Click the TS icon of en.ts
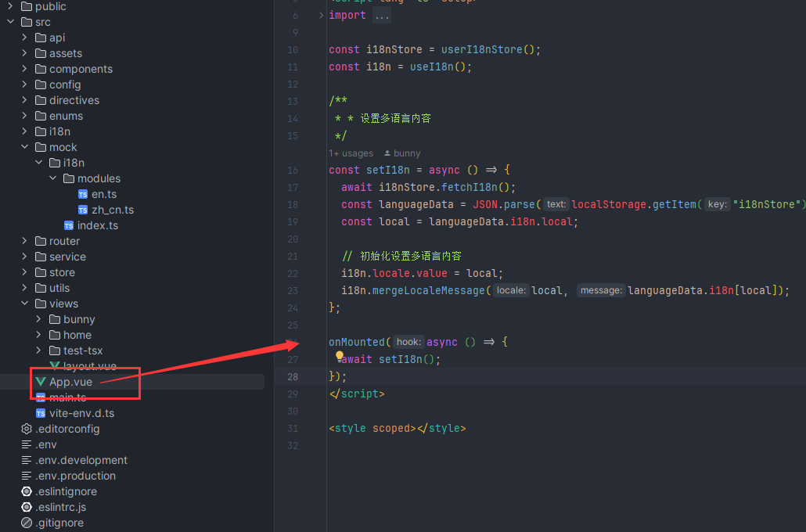The height and width of the screenshot is (532, 806). pyautogui.click(x=83, y=194)
